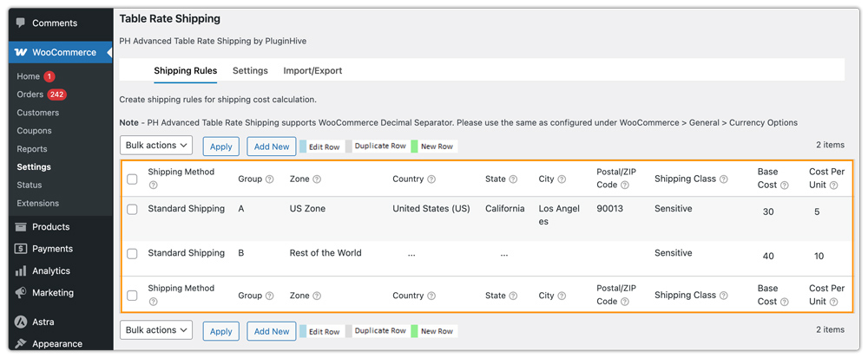Viewport: 868px width, 358px height.
Task: Click help icon next to footer Country label
Action: tap(431, 296)
